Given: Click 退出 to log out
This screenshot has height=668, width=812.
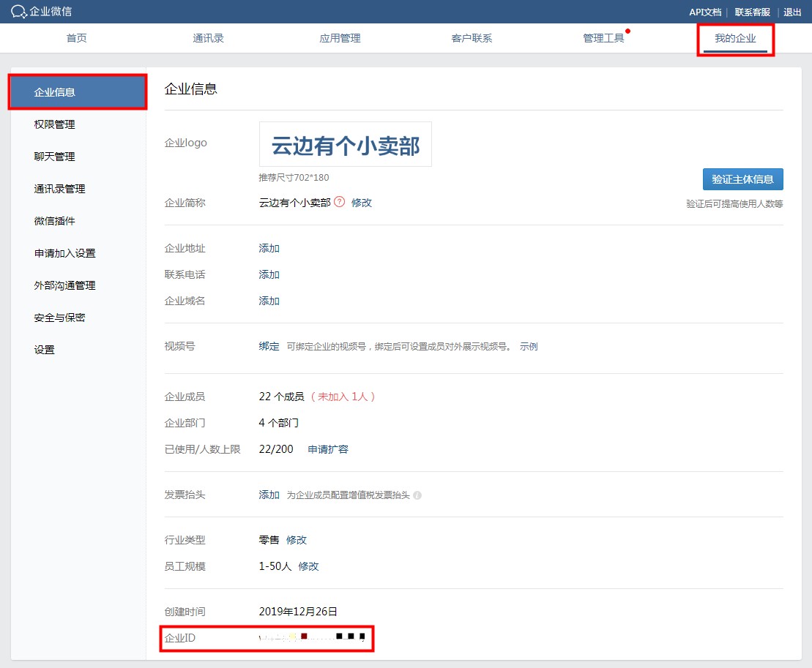Looking at the screenshot, I should [792, 12].
